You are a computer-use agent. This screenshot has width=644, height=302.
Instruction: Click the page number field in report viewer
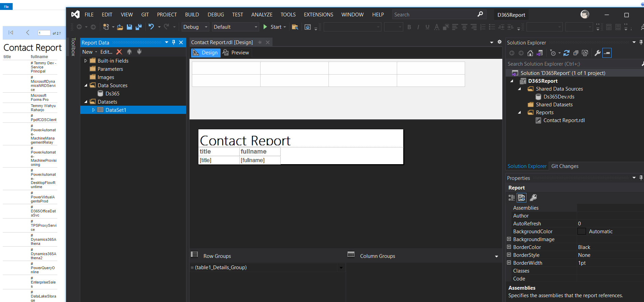click(x=44, y=33)
